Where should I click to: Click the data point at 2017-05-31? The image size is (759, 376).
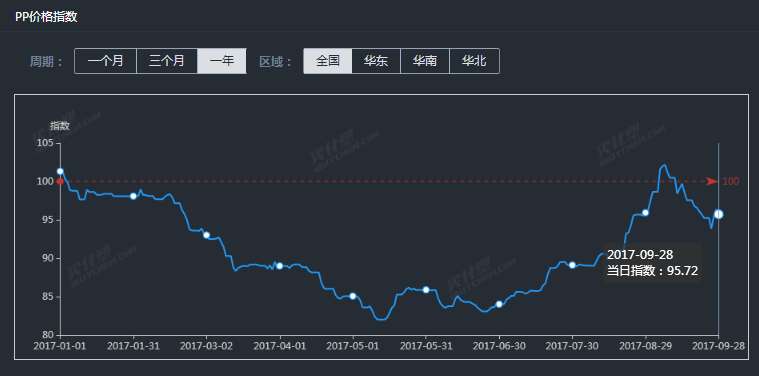coord(426,290)
